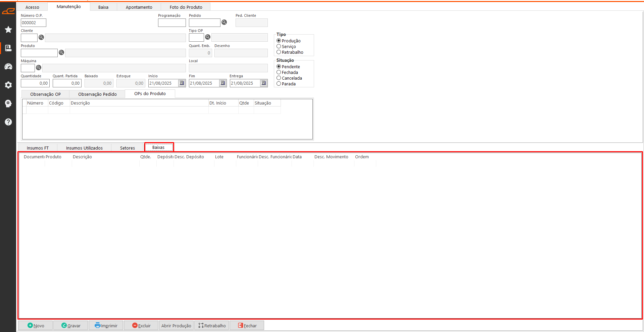
Task: Click the lookup icon beside Produto field
Action: coord(61,52)
